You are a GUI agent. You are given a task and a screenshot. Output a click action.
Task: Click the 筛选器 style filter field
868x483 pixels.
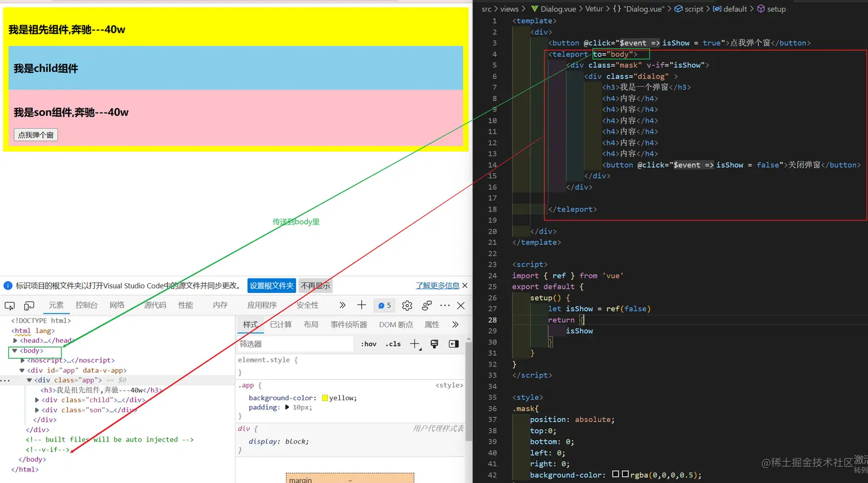(x=295, y=344)
